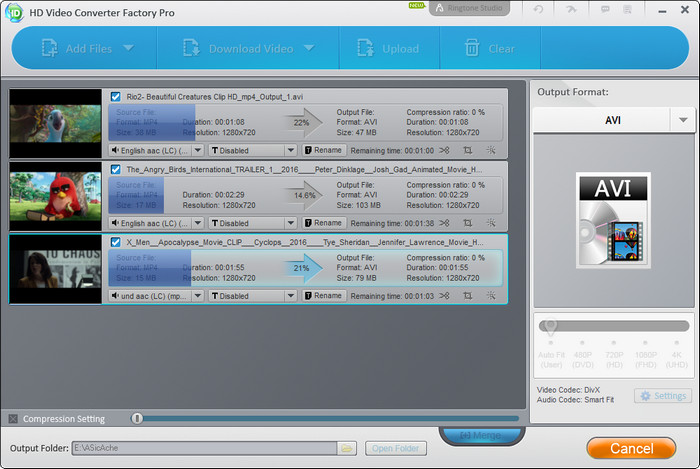Uncheck the Rio2 Beautiful Creatures video checkbox
700x469 pixels.
(x=116, y=97)
